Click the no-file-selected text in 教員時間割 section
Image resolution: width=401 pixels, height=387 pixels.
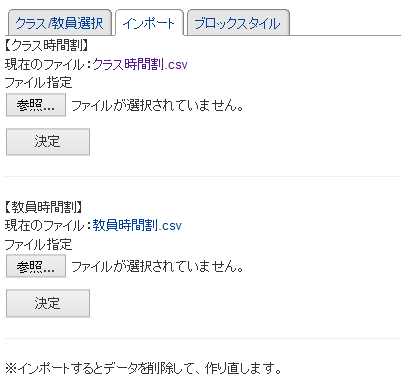tap(157, 266)
